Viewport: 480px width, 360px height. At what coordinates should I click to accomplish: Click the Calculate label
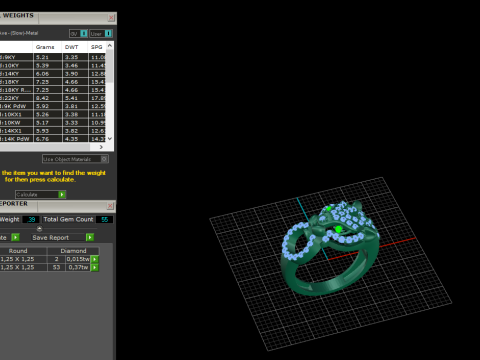tap(27, 194)
